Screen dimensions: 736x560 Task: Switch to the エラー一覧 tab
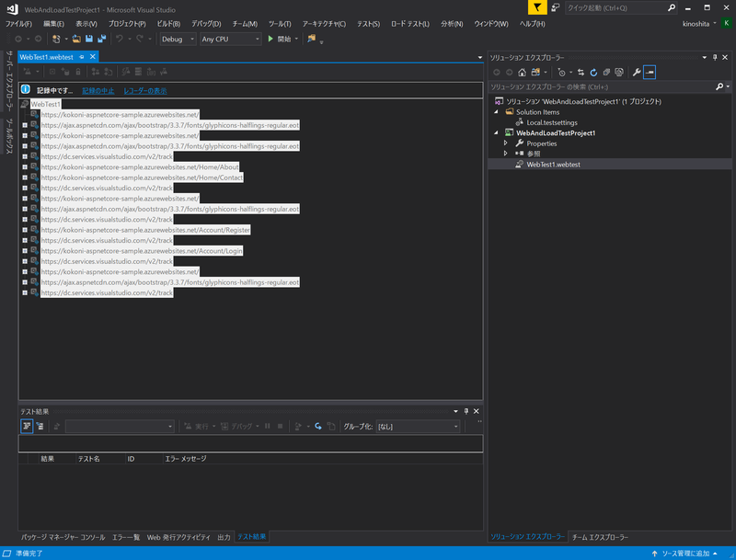(x=126, y=537)
